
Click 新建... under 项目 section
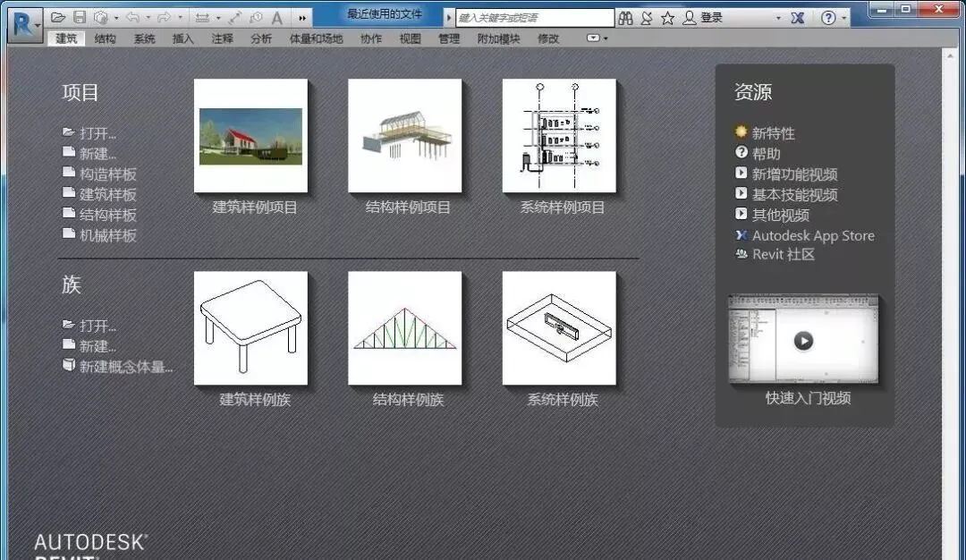(90, 153)
